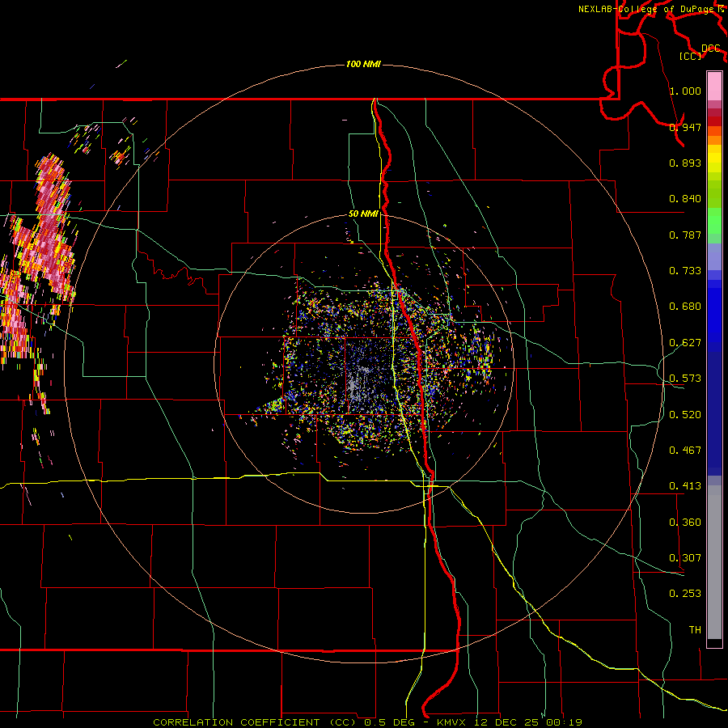Click the 0.573 scale label
This screenshot has width=728, height=728.
tap(685, 379)
